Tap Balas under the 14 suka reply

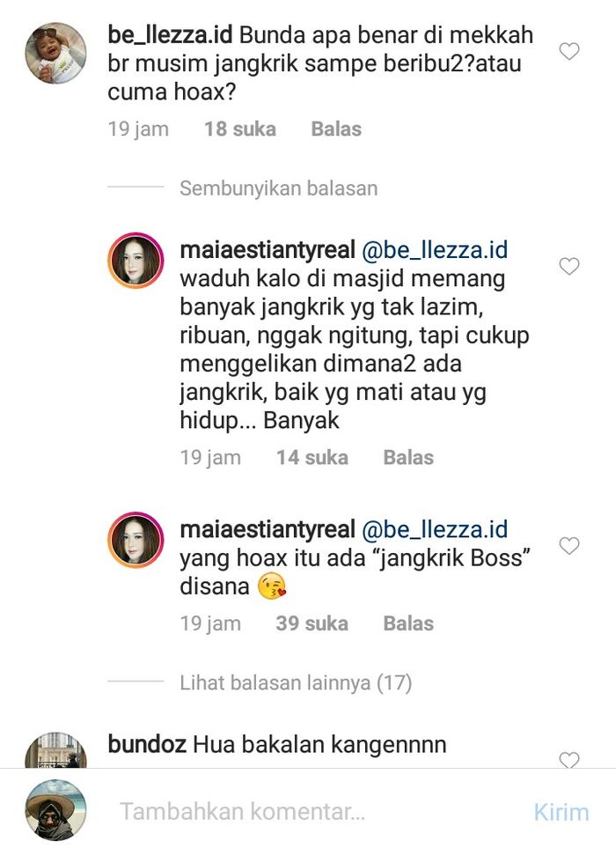[408, 458]
